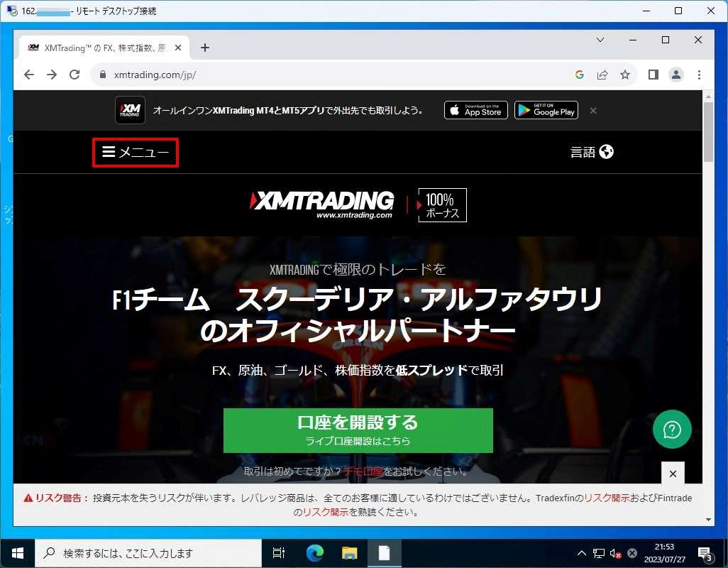The image size is (728, 568).
Task: Click the XMTRADING logo on the page
Action: click(x=321, y=204)
